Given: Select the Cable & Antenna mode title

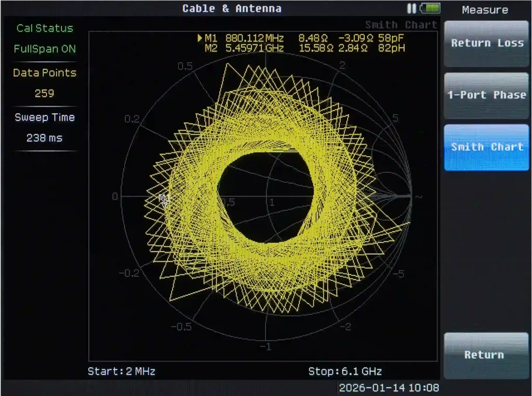Looking at the screenshot, I should tap(232, 8).
